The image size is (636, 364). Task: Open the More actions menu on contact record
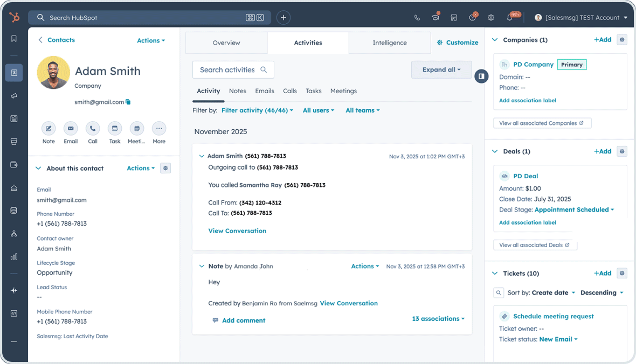click(x=158, y=128)
